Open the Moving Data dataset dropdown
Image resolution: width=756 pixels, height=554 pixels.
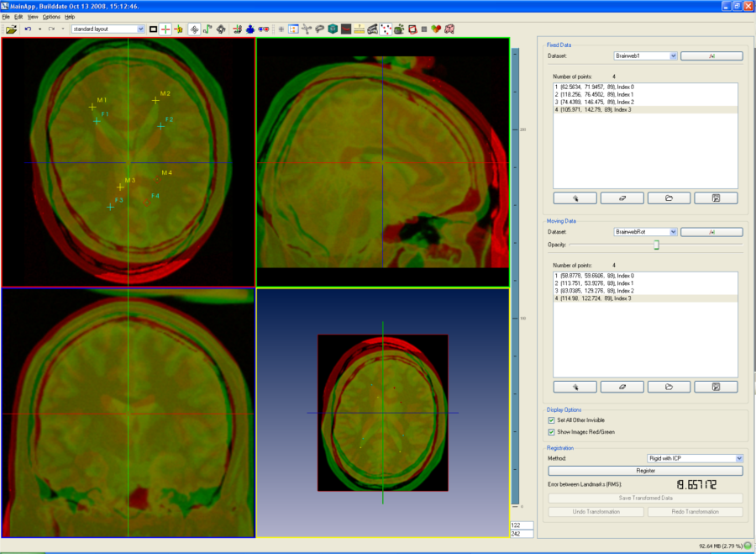point(673,231)
